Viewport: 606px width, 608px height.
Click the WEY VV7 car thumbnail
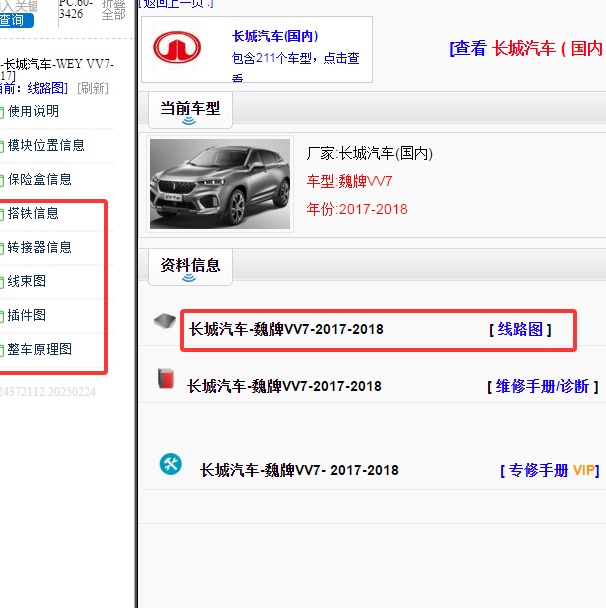tap(220, 184)
